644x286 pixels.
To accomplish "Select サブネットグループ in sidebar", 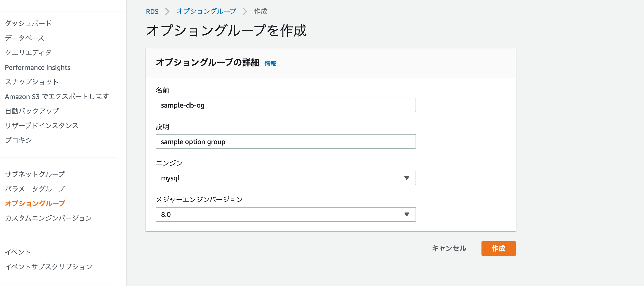I will pos(35,174).
